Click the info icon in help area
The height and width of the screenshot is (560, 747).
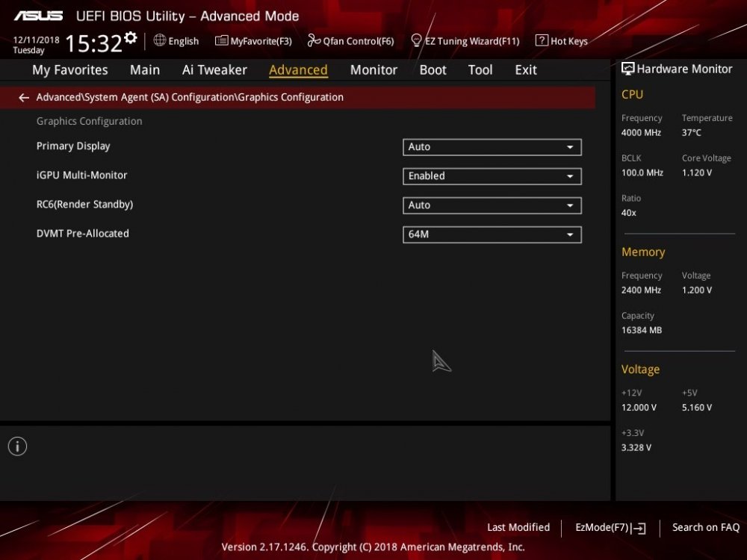click(x=18, y=447)
